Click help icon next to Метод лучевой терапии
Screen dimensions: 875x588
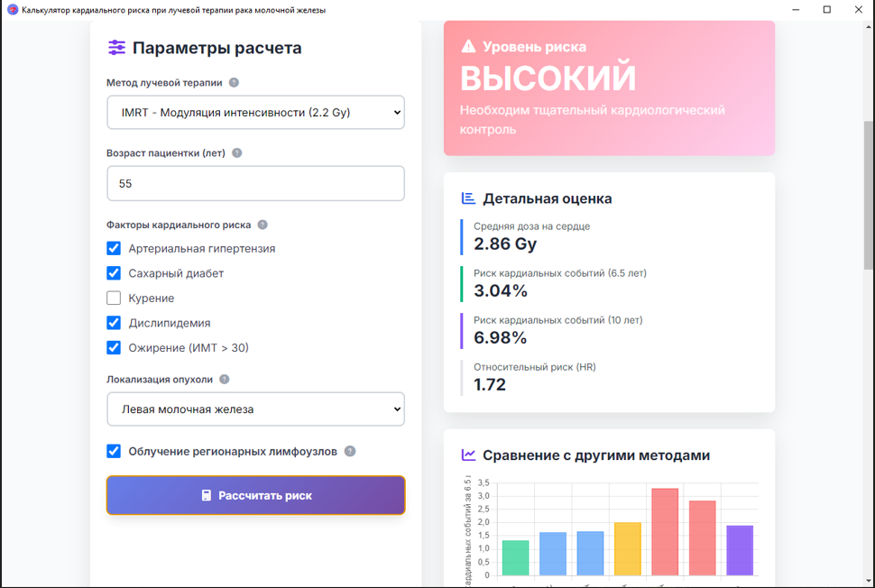click(x=234, y=83)
